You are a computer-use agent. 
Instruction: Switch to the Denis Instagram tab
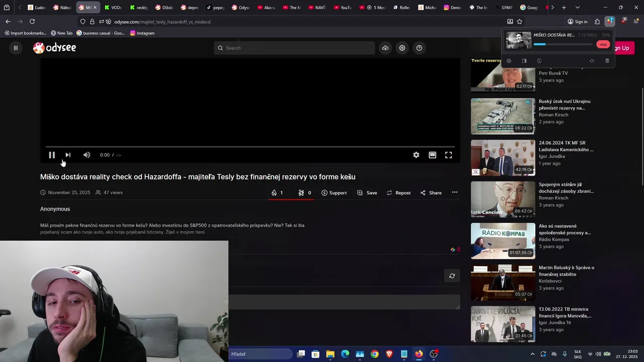click(x=452, y=8)
